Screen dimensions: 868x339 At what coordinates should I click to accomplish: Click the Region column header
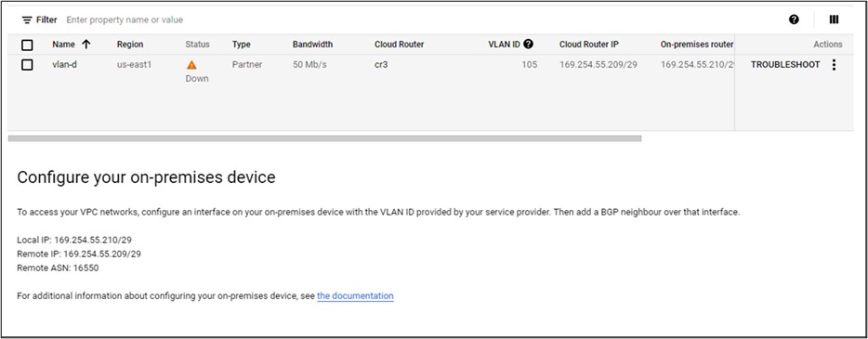(130, 45)
